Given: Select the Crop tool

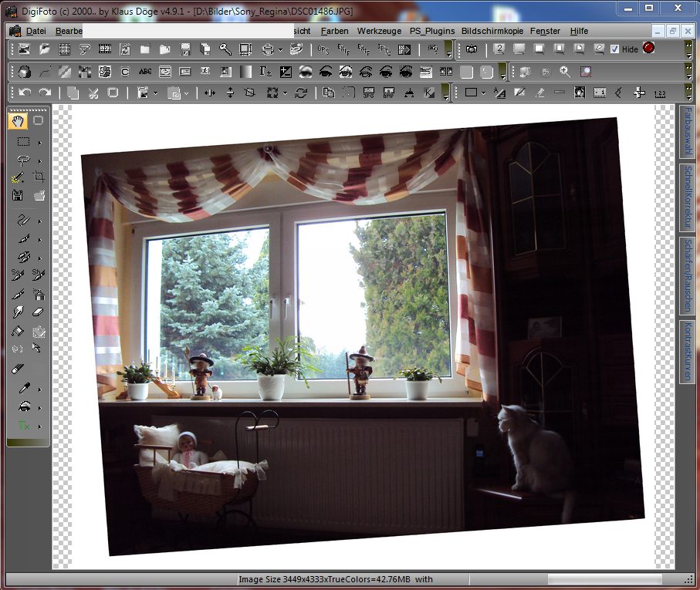Looking at the screenshot, I should click(39, 177).
